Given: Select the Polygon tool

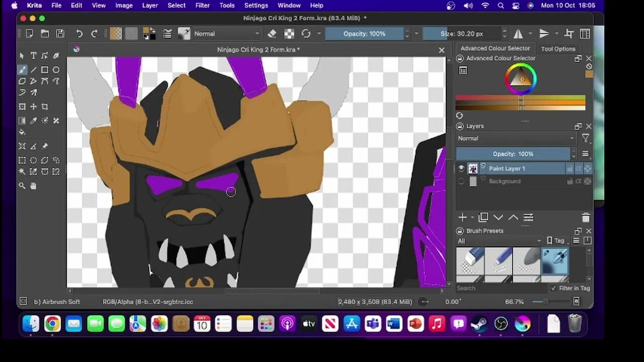Looking at the screenshot, I should coord(22,81).
